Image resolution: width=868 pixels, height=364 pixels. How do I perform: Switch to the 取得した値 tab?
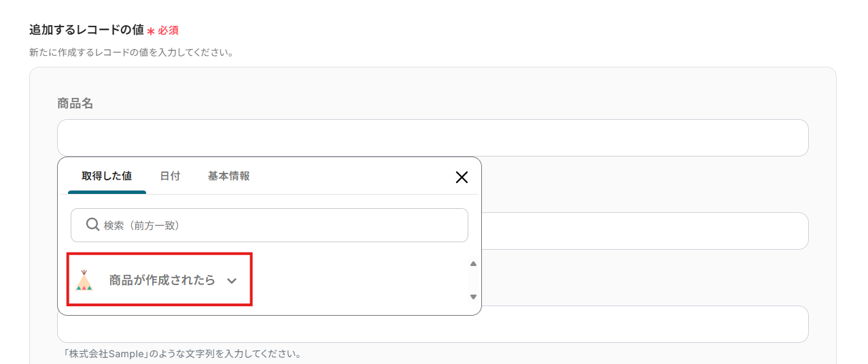point(107,176)
